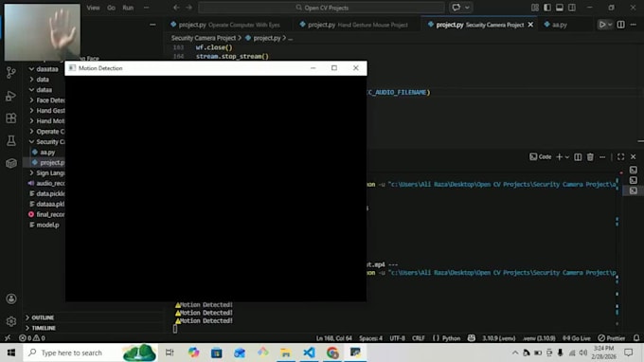This screenshot has height=362, width=644.
Task: Open the View menu
Action: [93, 8]
